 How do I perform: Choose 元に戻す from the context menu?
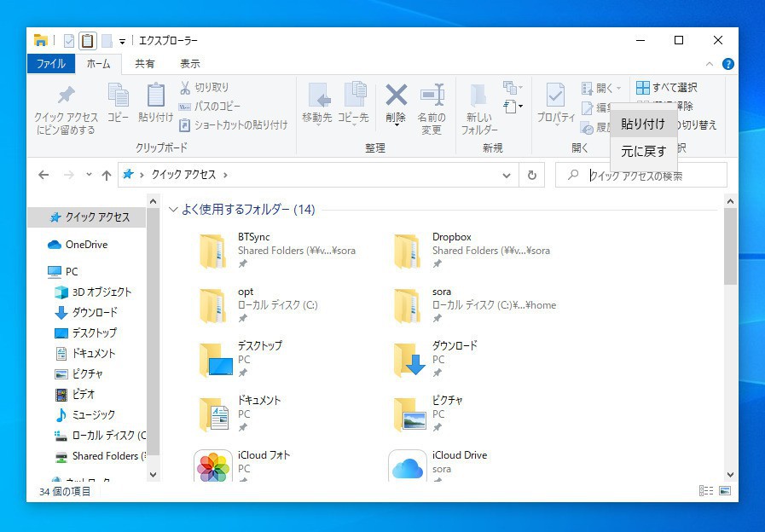click(x=643, y=152)
